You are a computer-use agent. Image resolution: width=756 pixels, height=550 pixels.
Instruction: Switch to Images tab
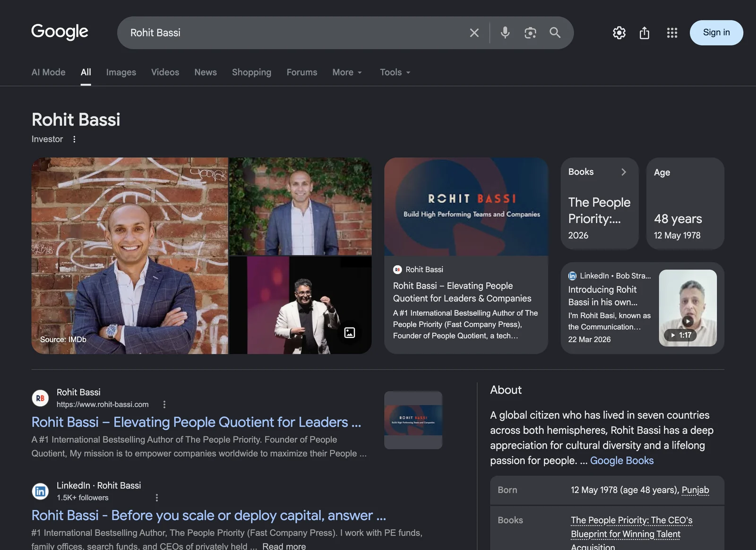click(121, 72)
